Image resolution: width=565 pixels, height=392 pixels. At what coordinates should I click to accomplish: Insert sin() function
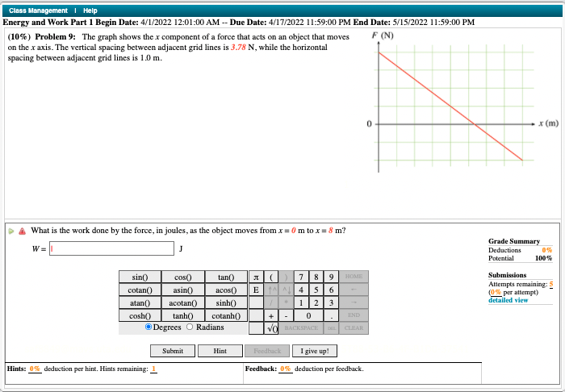point(140,277)
